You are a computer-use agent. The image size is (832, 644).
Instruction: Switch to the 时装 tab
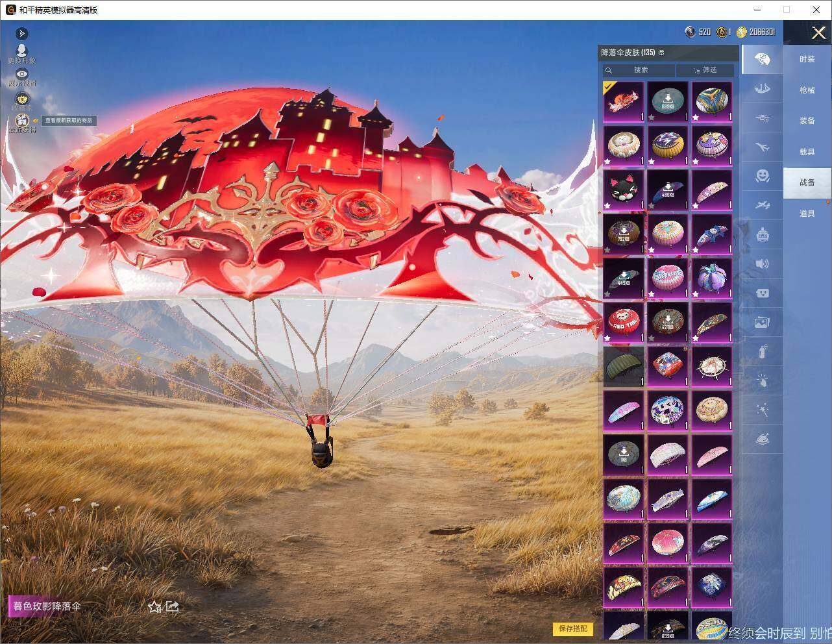[807, 59]
